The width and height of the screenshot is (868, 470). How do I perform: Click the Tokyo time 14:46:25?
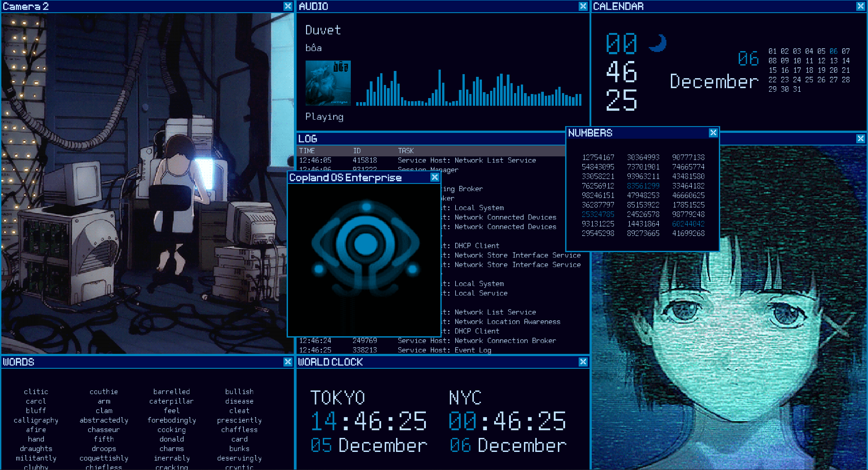coord(368,421)
